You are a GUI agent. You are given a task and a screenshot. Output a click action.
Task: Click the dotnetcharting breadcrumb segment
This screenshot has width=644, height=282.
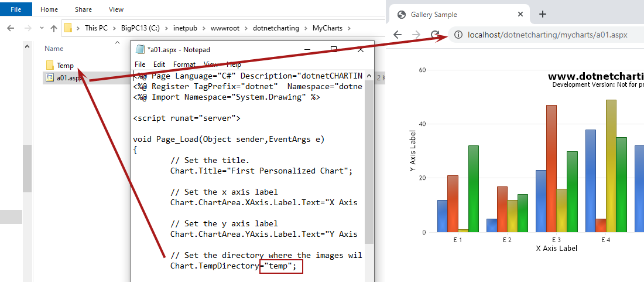pos(276,28)
